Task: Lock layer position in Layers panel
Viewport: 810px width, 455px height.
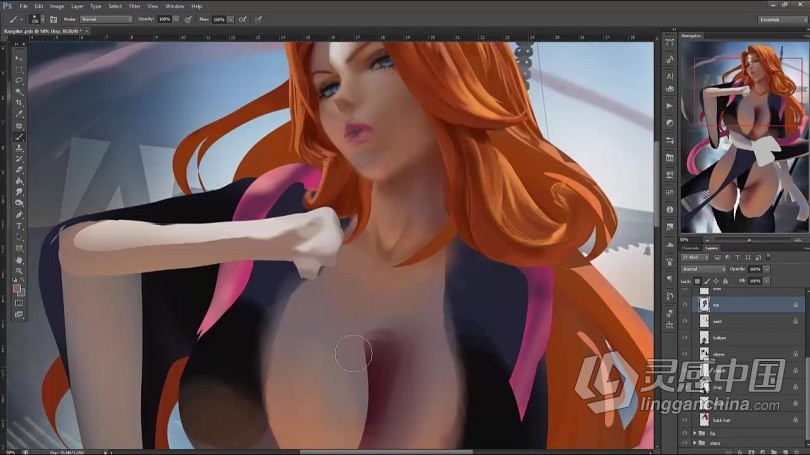Action: point(716,281)
